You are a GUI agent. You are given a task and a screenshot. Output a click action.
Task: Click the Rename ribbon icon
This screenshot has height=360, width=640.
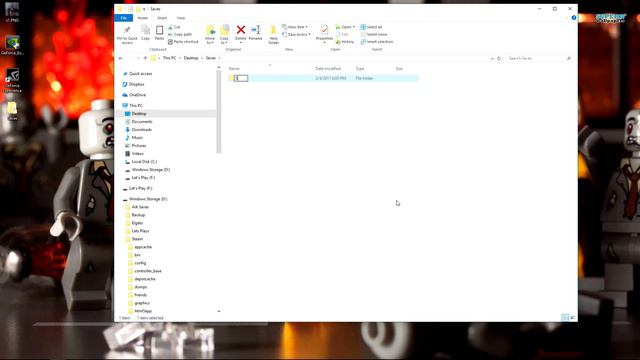256,33
